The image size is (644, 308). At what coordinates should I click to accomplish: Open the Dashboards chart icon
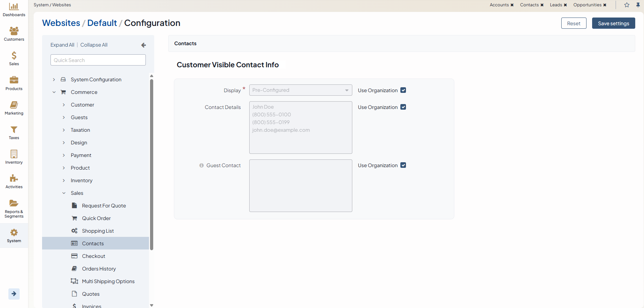tap(14, 7)
